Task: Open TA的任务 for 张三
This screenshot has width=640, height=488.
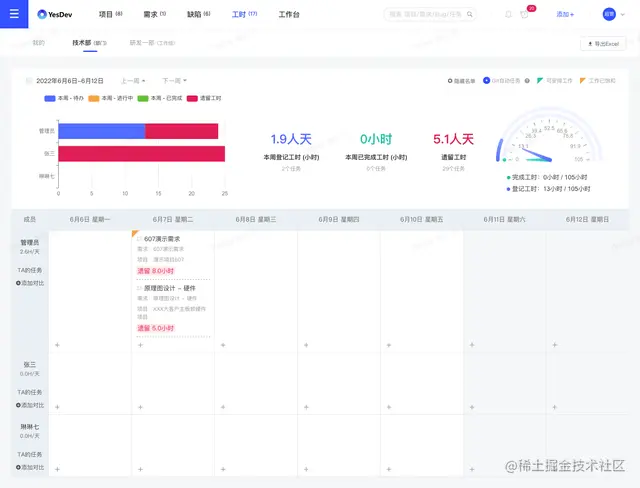Action: [x=29, y=392]
